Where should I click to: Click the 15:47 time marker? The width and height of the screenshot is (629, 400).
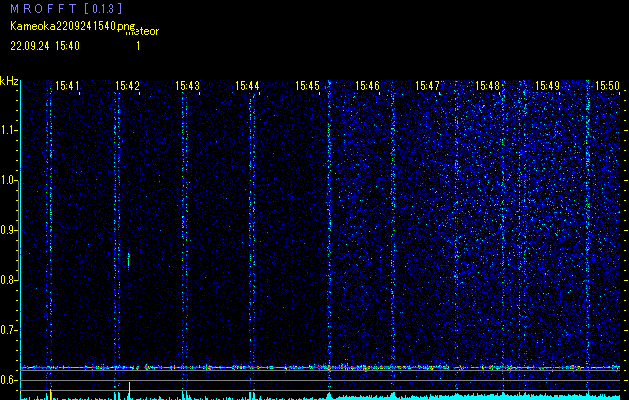[x=427, y=85]
